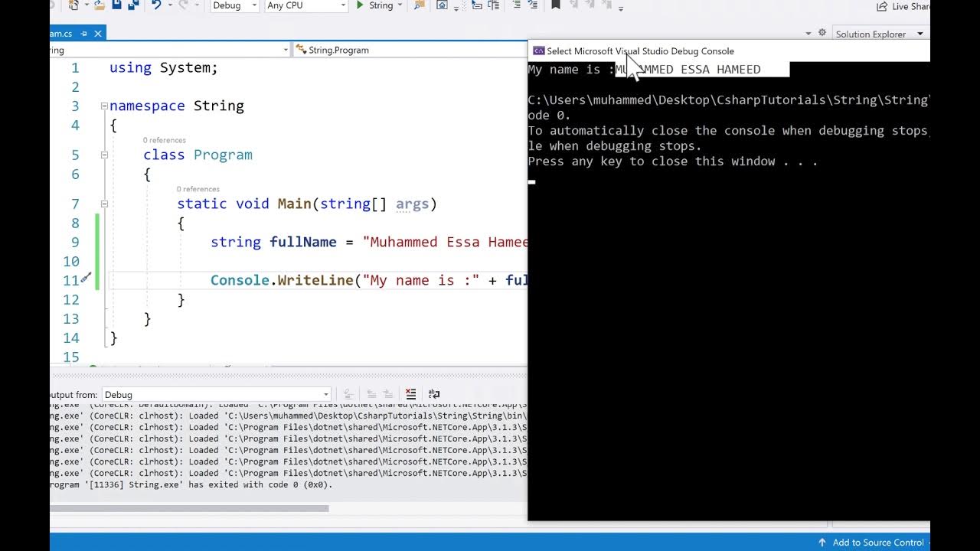Collapse the namespace String block
Viewport: 980px width, 551px height.
click(104, 106)
